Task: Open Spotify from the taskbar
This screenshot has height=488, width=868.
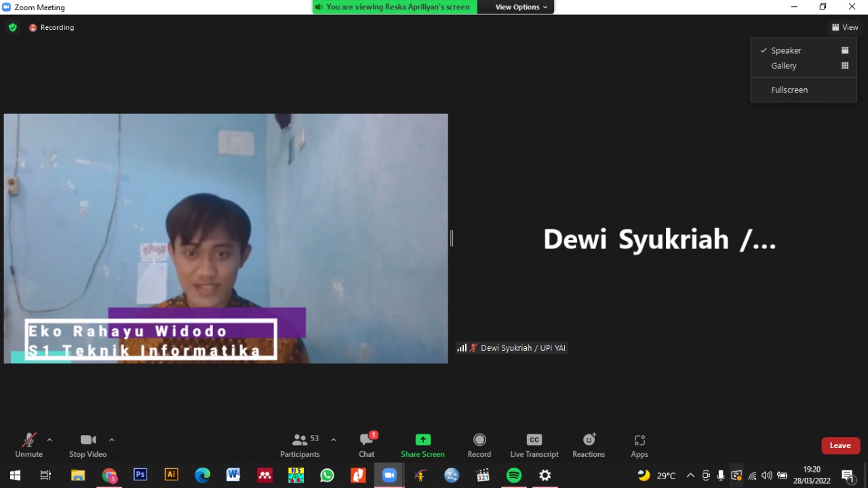Action: point(514,475)
